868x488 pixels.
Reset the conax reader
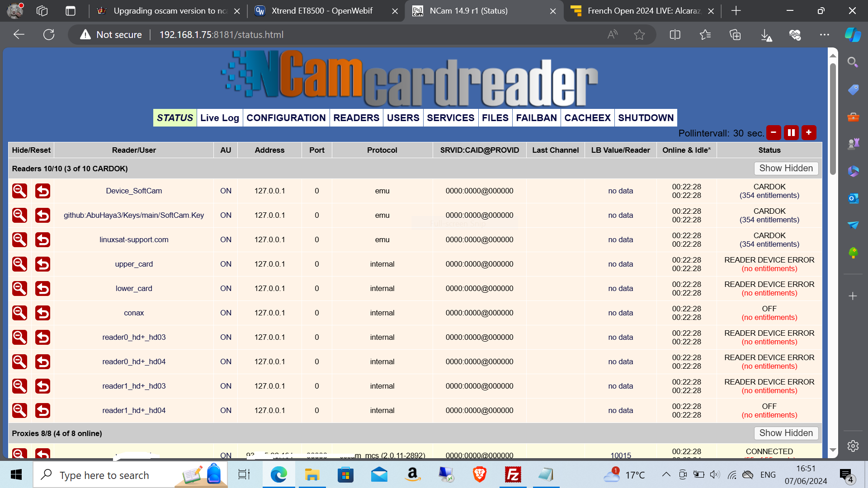[x=43, y=313]
